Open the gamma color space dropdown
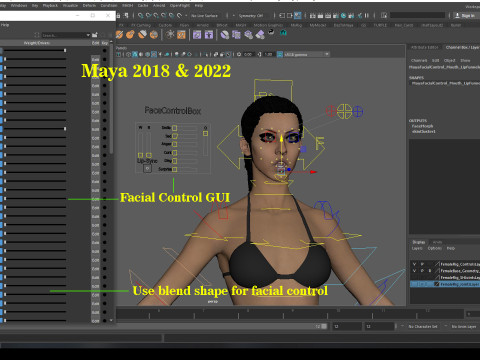The width and height of the screenshot is (480, 360). point(307,54)
